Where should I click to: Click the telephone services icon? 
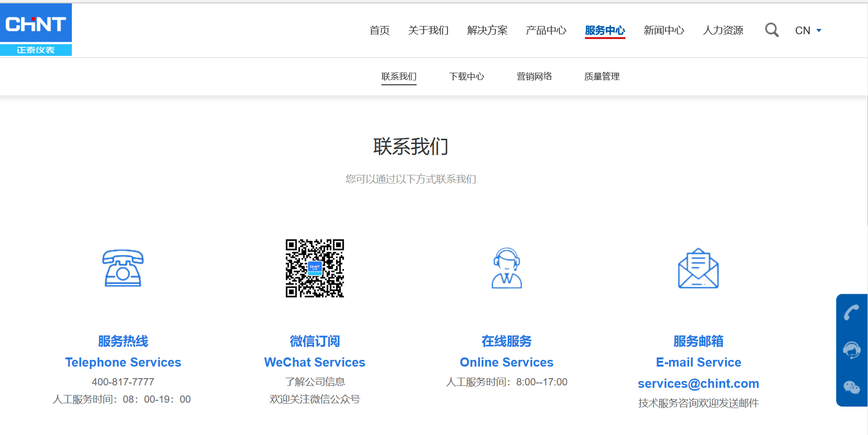123,268
